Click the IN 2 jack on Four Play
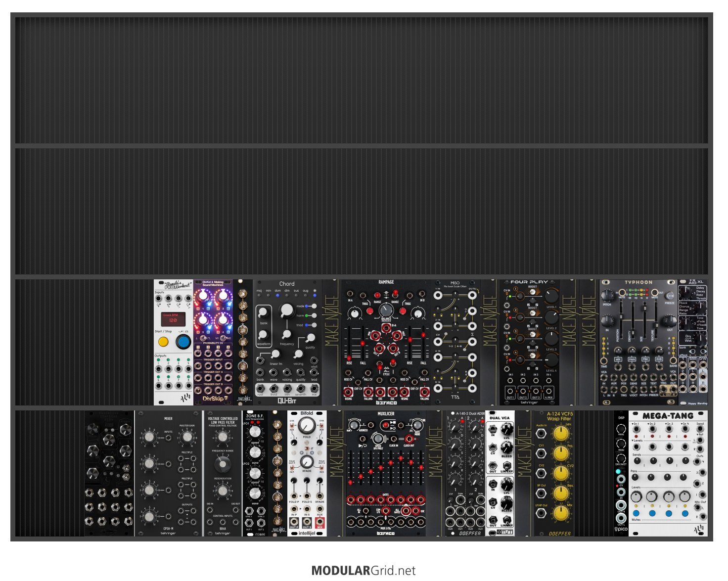 point(523,381)
